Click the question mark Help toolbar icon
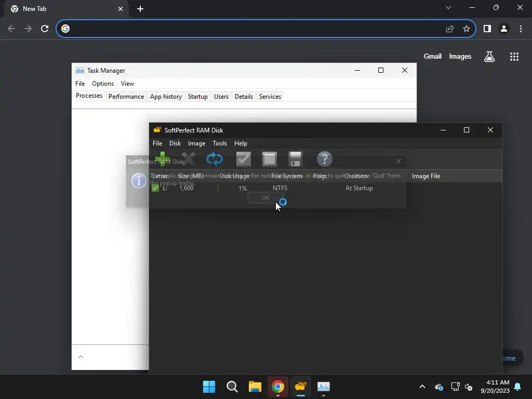Screen dimensions: 532x399 [x=324, y=159]
